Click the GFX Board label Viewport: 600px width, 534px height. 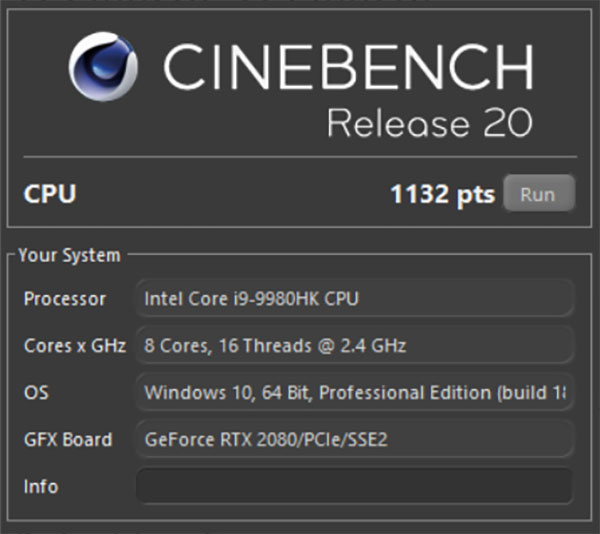68,439
